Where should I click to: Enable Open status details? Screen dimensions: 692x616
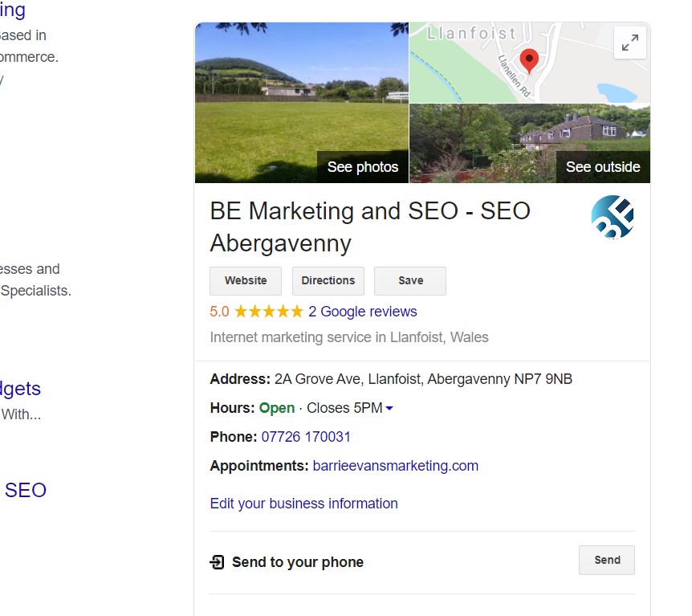coord(275,408)
